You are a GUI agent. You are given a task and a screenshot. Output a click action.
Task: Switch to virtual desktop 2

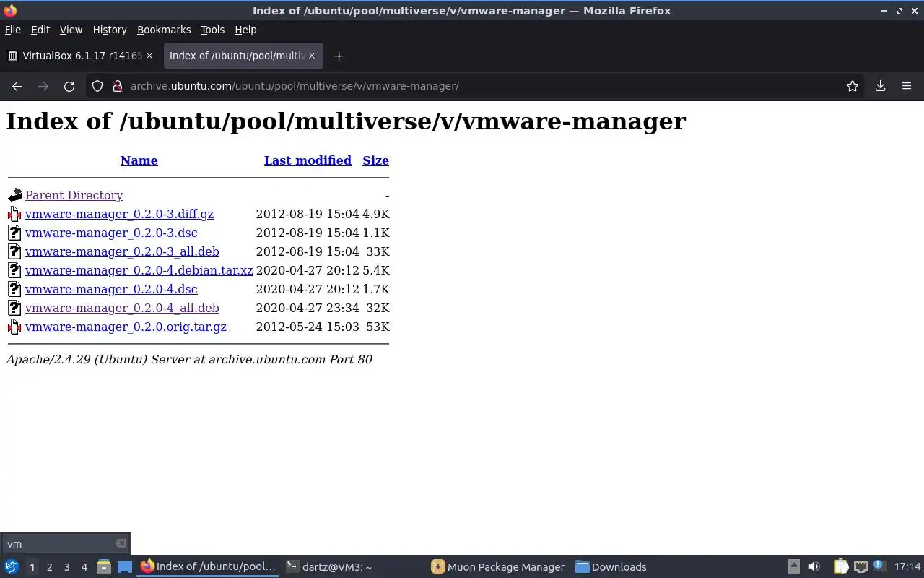(49, 567)
